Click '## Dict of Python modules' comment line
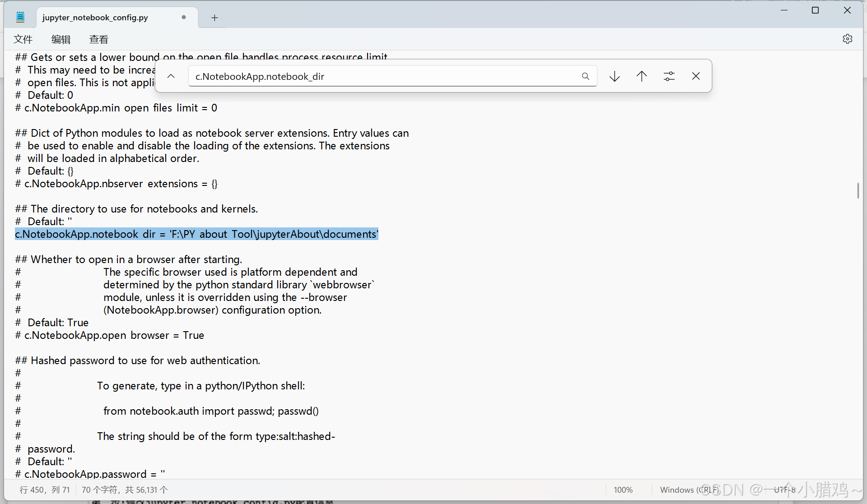 212,133
